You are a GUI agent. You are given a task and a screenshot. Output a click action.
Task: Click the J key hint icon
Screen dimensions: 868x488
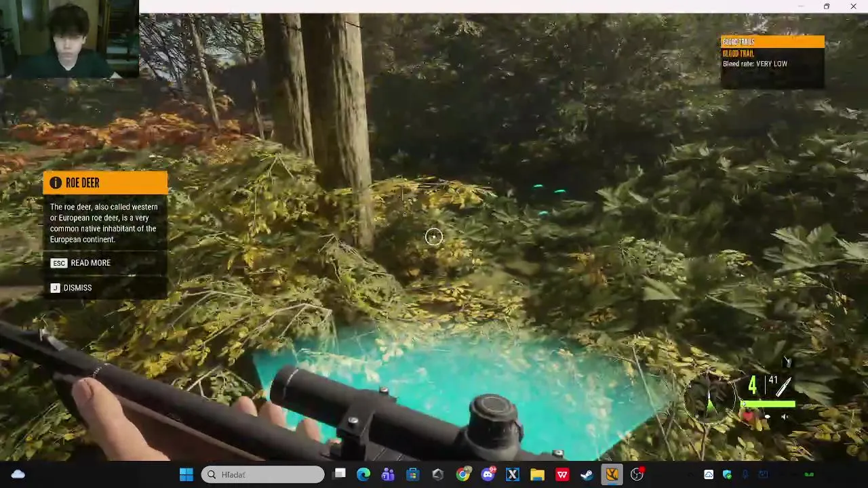pyautogui.click(x=56, y=288)
